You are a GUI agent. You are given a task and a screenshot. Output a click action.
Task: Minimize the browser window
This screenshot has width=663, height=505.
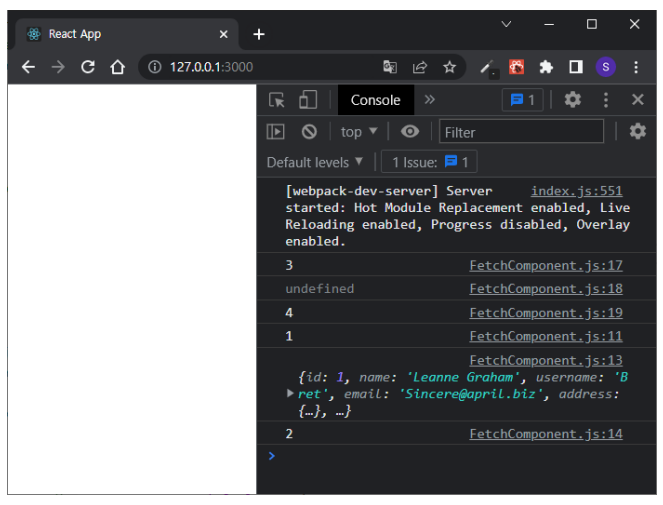[549, 25]
